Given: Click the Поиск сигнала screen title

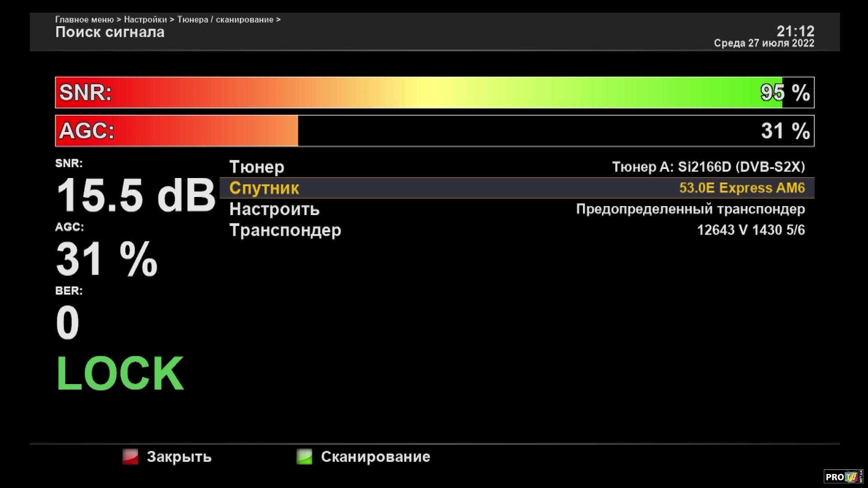Looking at the screenshot, I should (110, 32).
